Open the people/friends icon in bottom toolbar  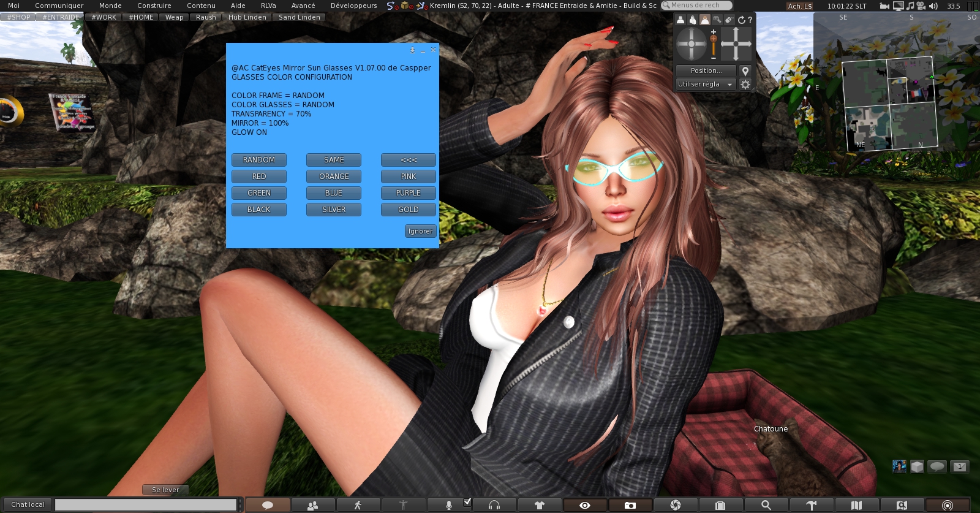312,505
